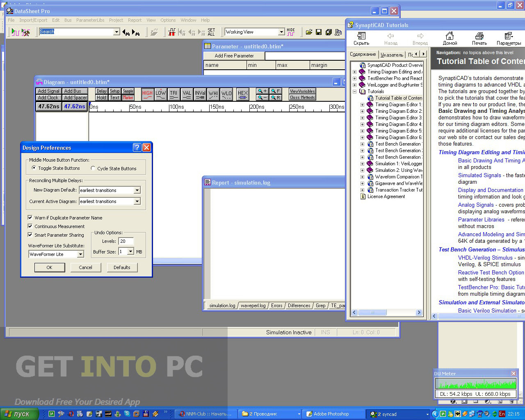Select the INVal invalid state button

[x=200, y=94]
